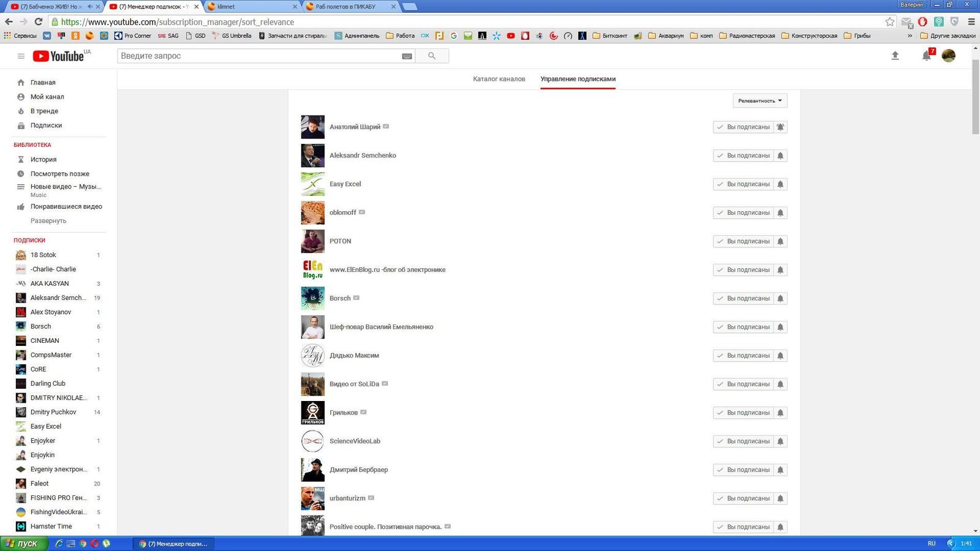Click Вы подписаны button for oblomoff
This screenshot has height=551, width=980.
(x=743, y=212)
